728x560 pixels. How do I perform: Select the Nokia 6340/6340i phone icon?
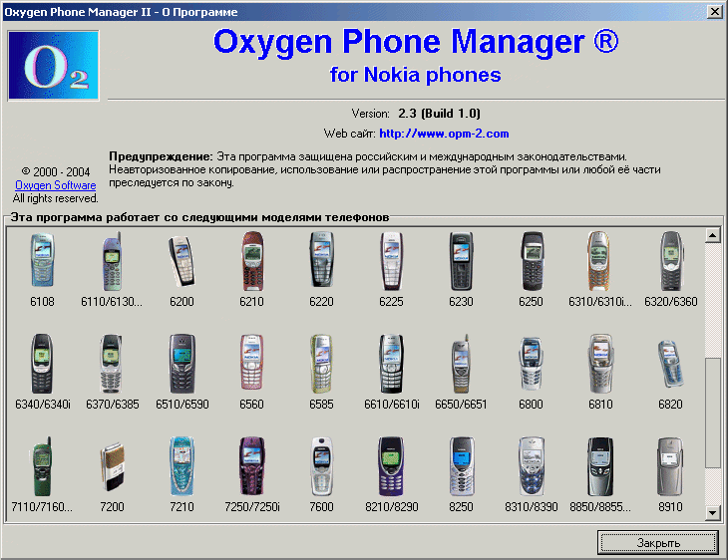[x=42, y=364]
